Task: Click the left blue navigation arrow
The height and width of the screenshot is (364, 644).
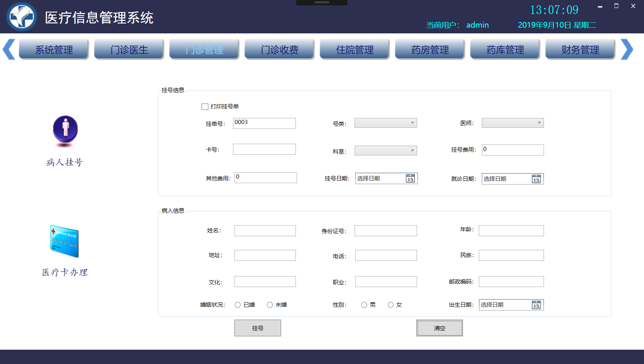Action: point(9,49)
